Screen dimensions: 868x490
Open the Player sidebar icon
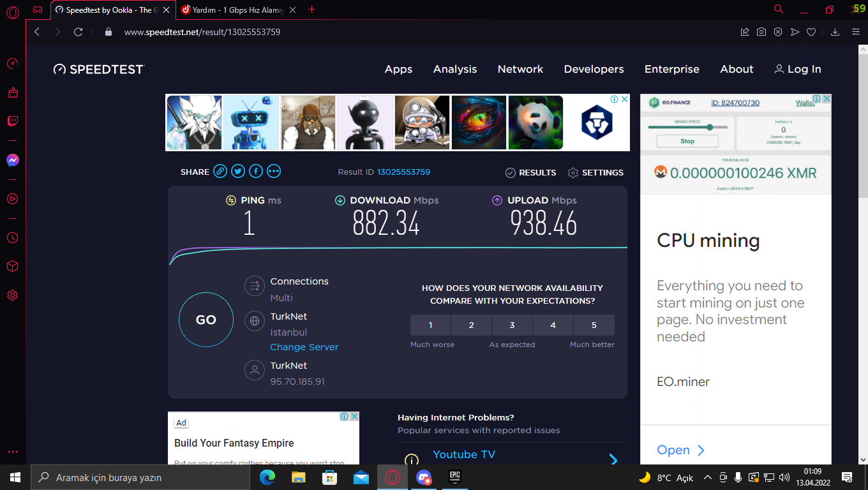[x=13, y=198]
